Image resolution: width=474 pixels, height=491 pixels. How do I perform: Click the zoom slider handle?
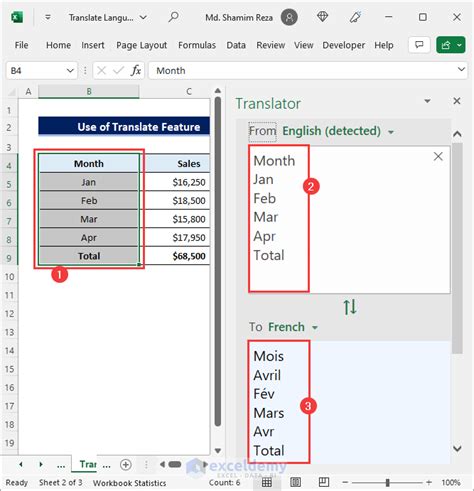(387, 482)
